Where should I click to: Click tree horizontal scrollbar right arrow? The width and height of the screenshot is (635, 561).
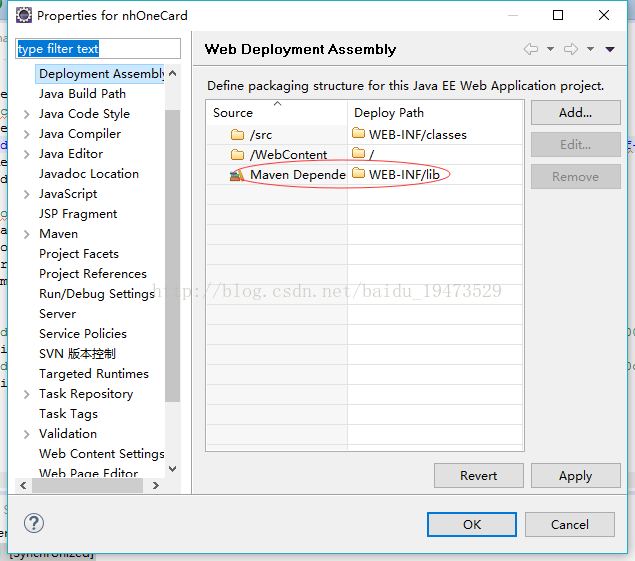click(156, 485)
